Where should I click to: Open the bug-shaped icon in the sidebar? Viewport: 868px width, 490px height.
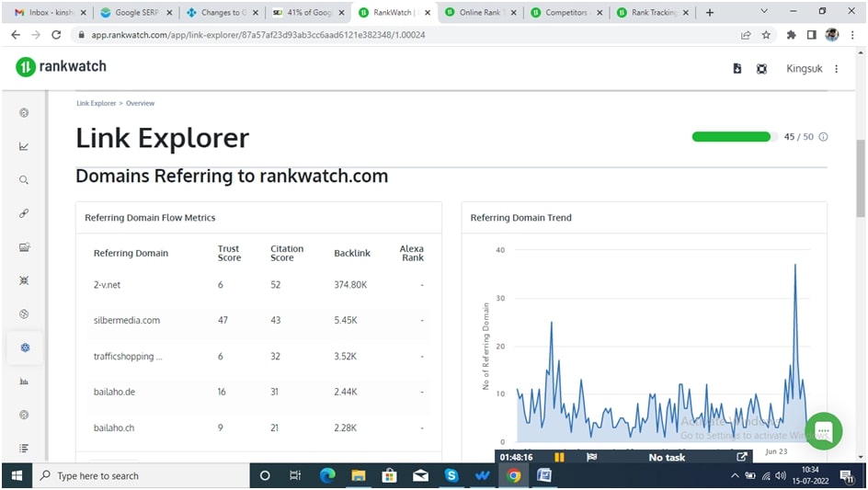tap(24, 280)
